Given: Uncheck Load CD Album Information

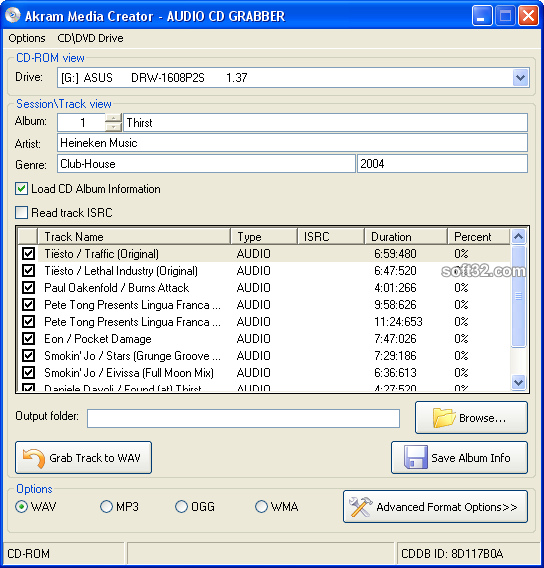Looking at the screenshot, I should 21,189.
